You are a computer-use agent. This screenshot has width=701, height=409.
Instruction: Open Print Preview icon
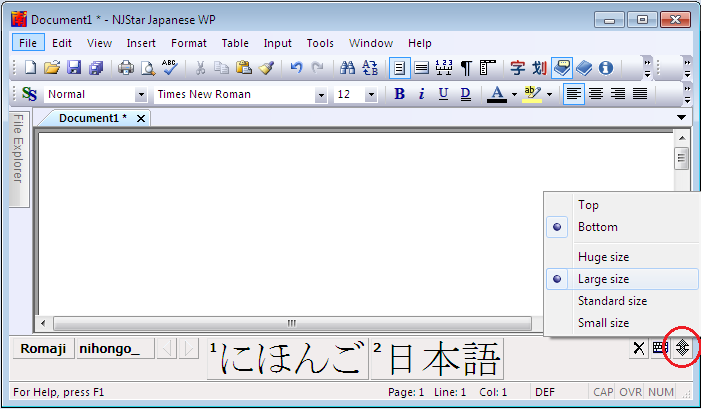148,68
